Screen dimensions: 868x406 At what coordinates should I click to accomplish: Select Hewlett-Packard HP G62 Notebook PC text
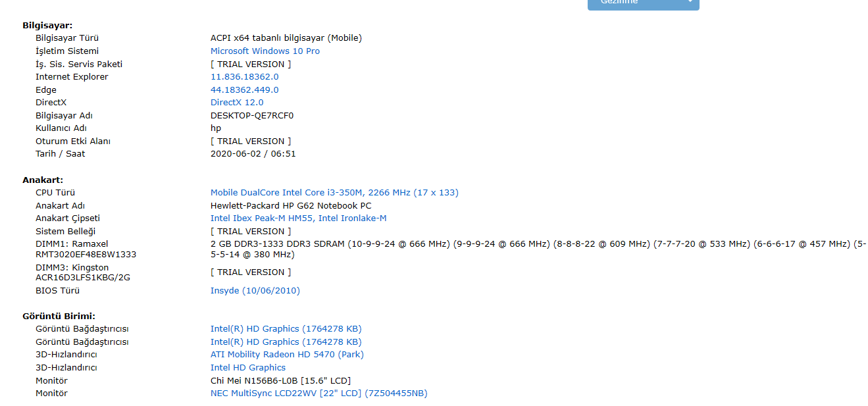(291, 205)
